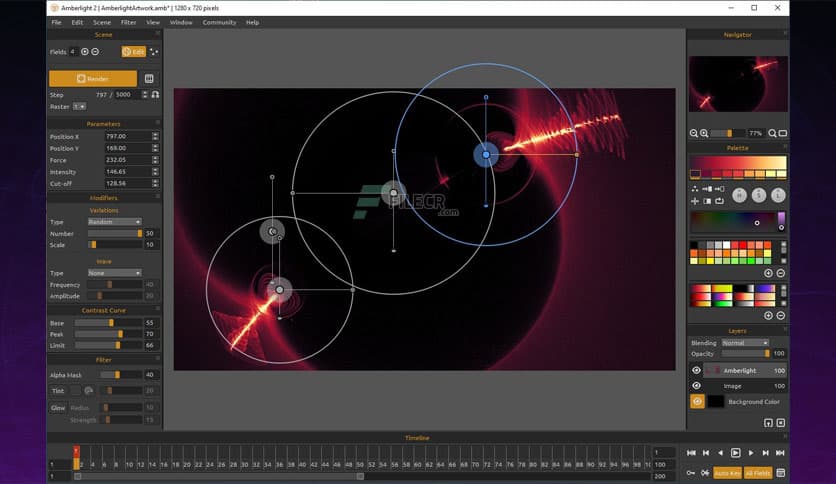Click the Layers Opacity slider

coord(745,353)
